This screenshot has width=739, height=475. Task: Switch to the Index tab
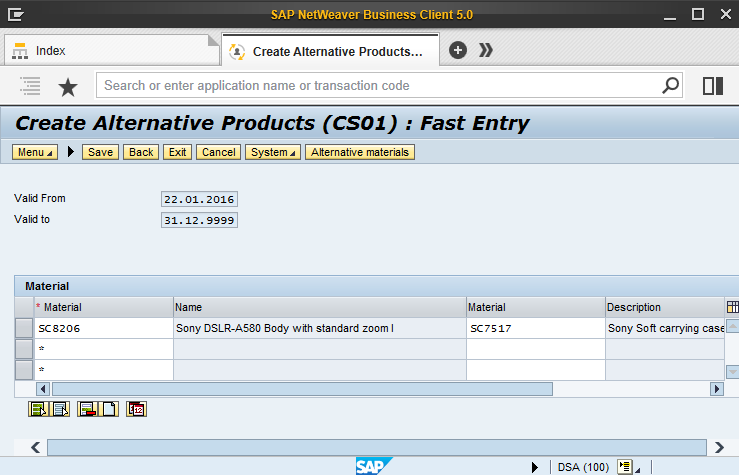(111, 50)
